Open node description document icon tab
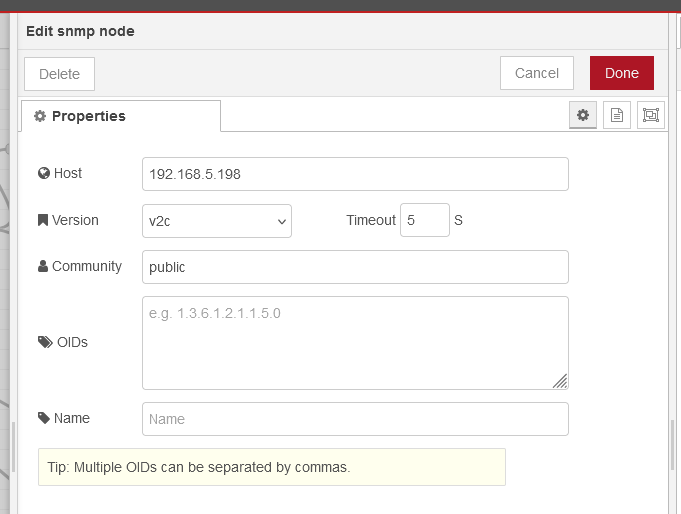This screenshot has width=681, height=514. point(617,115)
